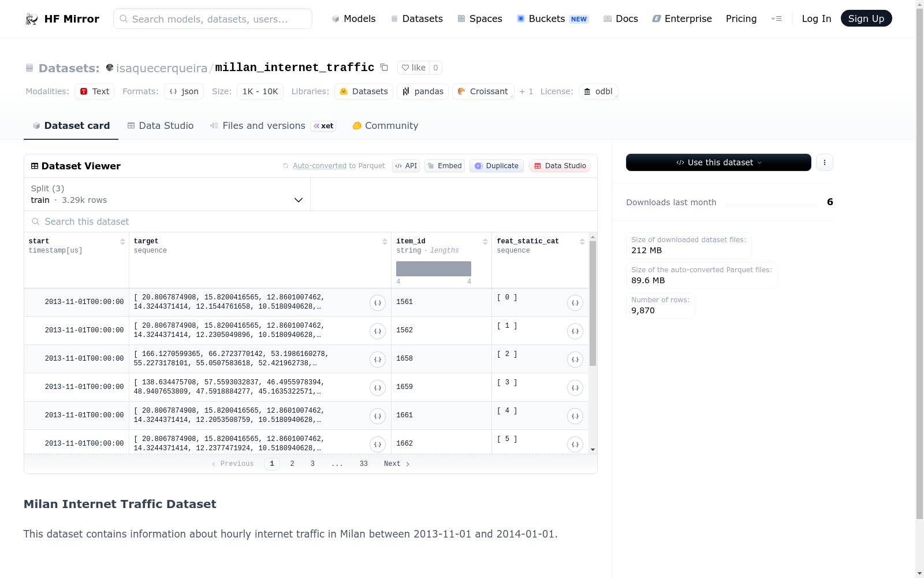Expand target cell in item 1561 row

[378, 303]
